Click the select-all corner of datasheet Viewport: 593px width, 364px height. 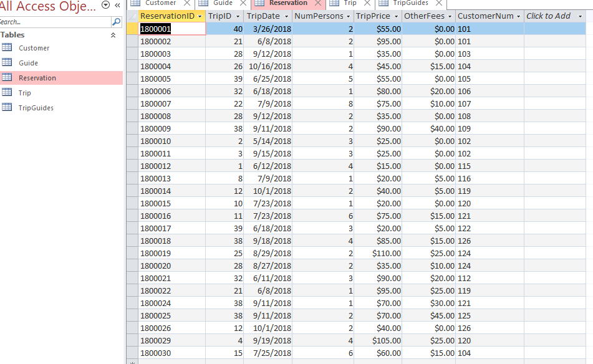tap(132, 16)
